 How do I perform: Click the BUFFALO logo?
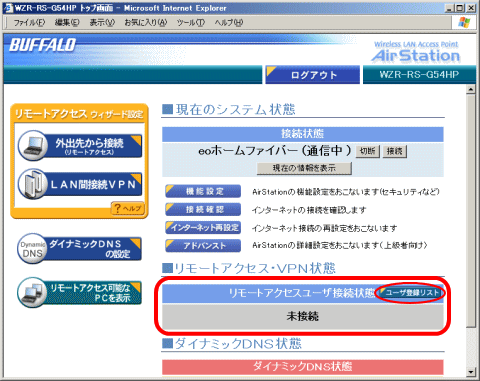tap(43, 45)
